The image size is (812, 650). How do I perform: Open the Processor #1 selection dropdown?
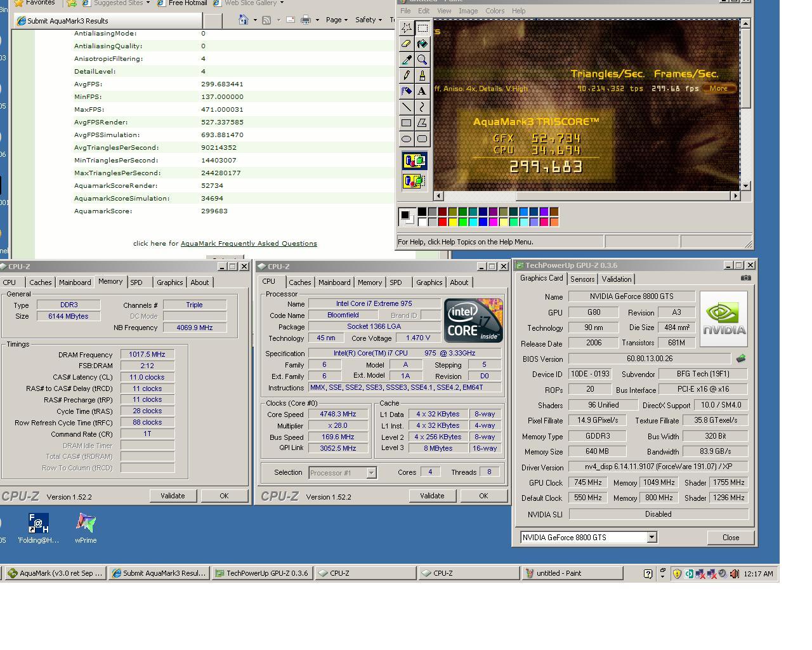(372, 473)
